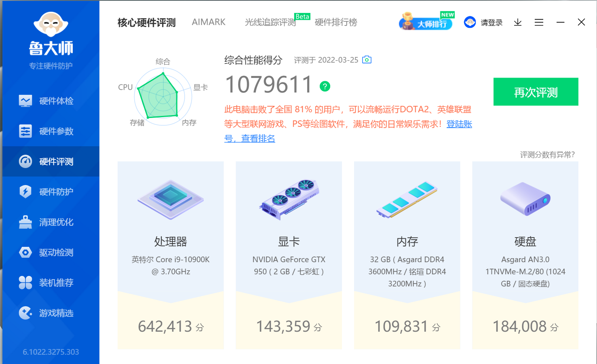
Task: Click the 评测分数有异常? link
Action: 548,154
